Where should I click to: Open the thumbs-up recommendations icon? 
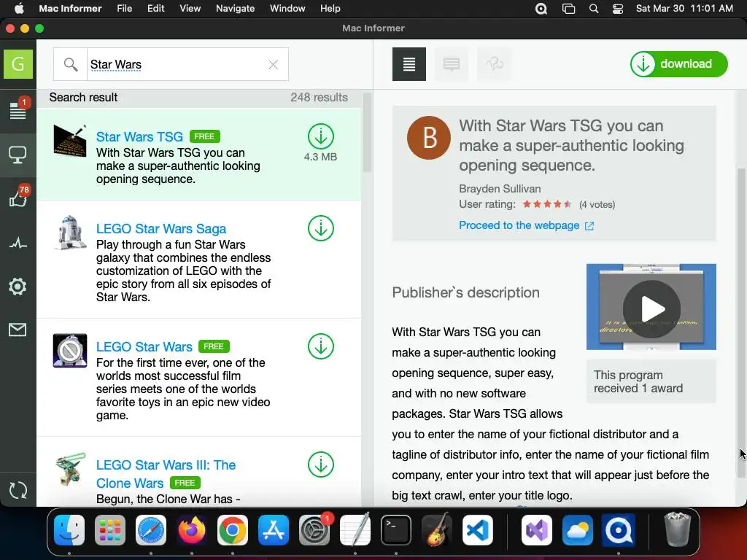[x=18, y=197]
